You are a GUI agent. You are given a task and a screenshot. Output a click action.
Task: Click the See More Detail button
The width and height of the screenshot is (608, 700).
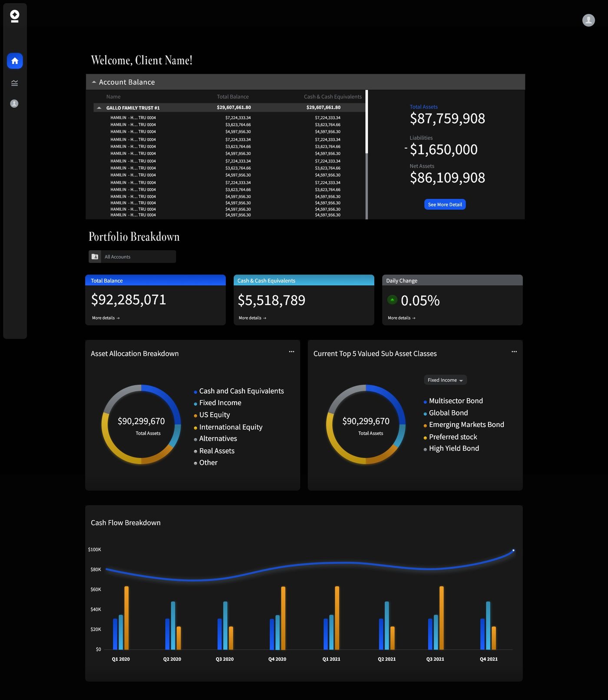point(445,205)
